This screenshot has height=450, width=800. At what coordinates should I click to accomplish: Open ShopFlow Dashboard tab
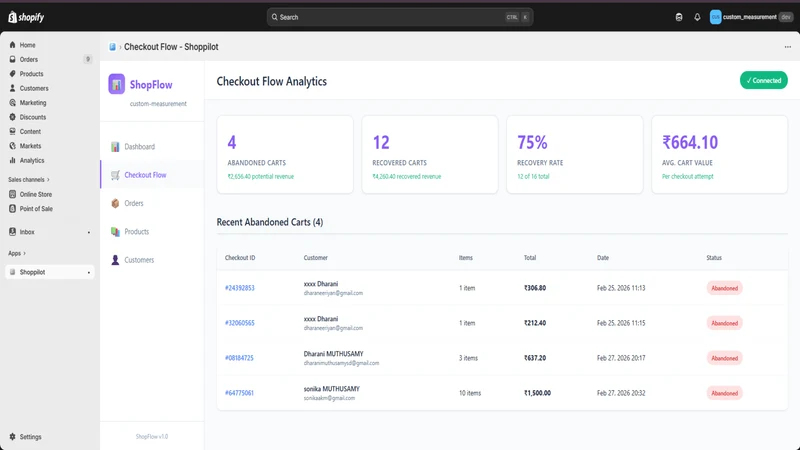click(x=152, y=146)
